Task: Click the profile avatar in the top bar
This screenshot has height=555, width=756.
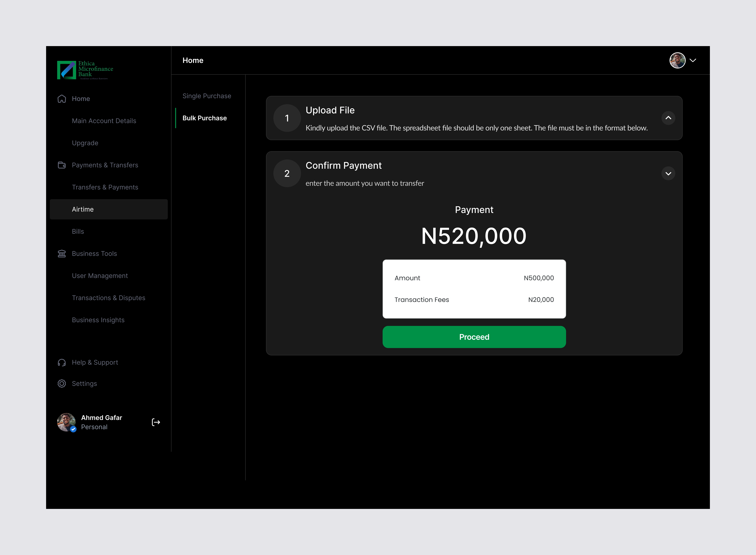Action: 677,61
